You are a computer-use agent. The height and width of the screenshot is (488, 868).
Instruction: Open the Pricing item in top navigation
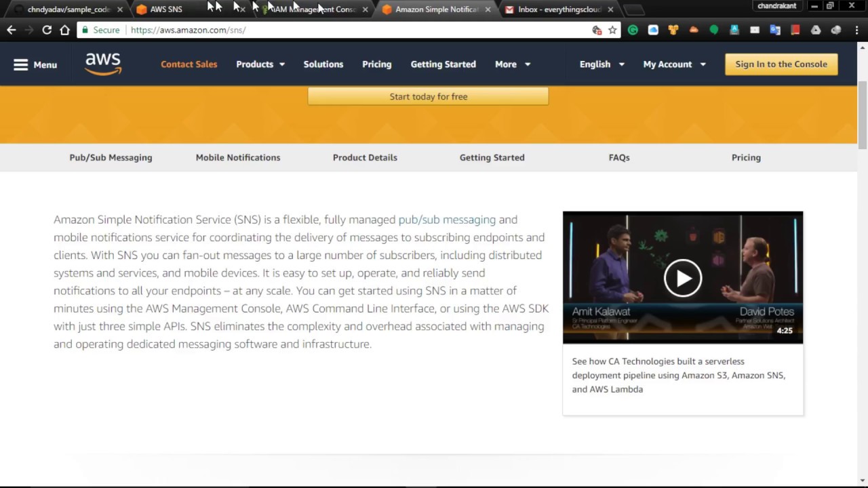point(377,64)
